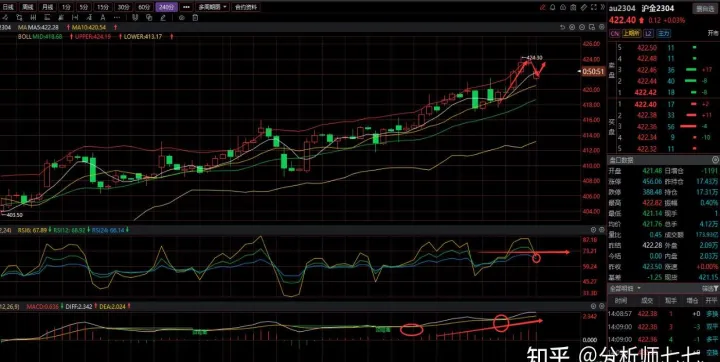This screenshot has width=720, height=362.
Task: Select the 30分 interval
Action: point(123,7)
